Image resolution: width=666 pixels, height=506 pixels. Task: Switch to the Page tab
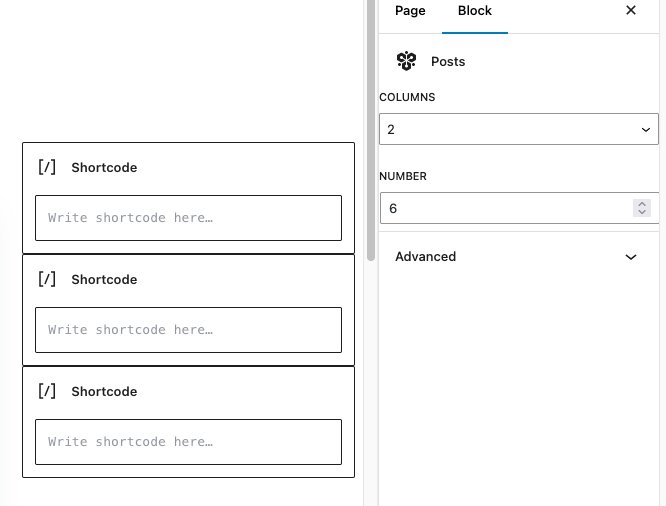pos(410,11)
